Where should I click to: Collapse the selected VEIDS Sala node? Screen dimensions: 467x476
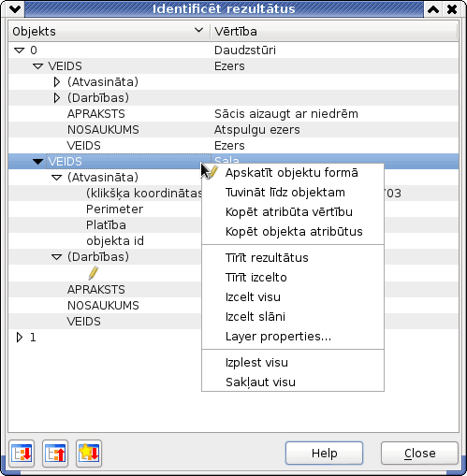click(x=38, y=162)
